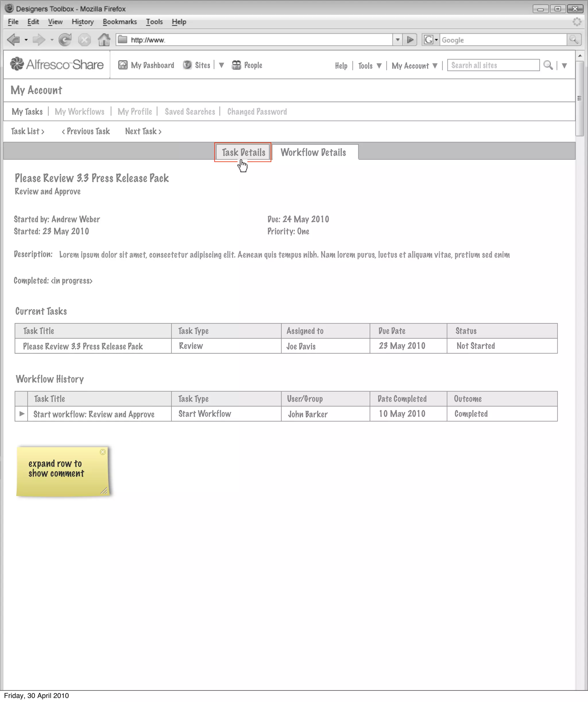The height and width of the screenshot is (702, 588).
Task: Click the Reload page icon
Action: [x=65, y=40]
